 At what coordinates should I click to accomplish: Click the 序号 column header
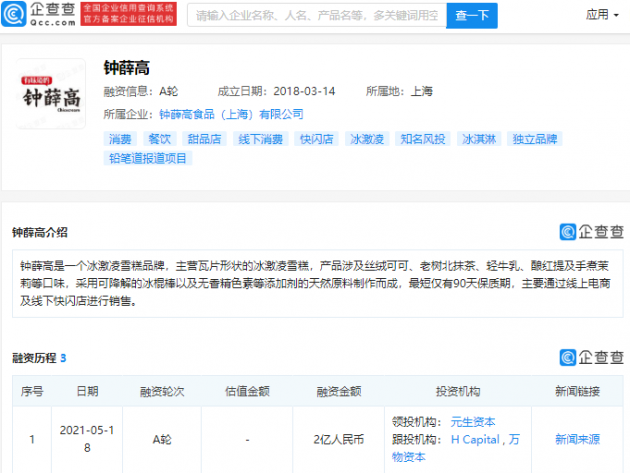pyautogui.click(x=32, y=391)
